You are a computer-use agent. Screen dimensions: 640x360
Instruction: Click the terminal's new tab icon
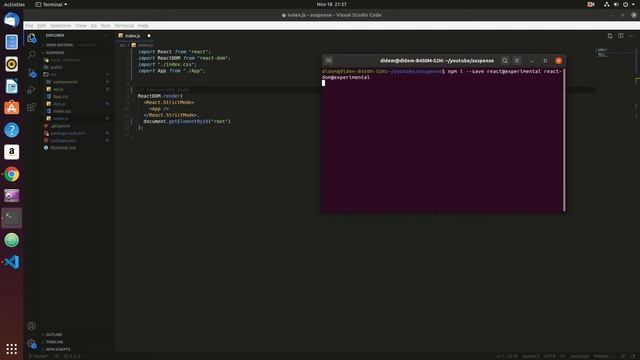329,61
